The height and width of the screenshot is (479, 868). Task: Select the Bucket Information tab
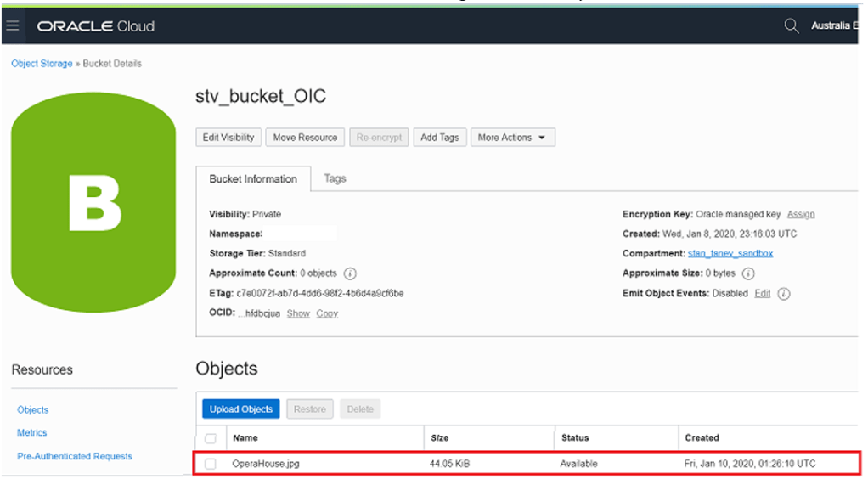click(253, 179)
